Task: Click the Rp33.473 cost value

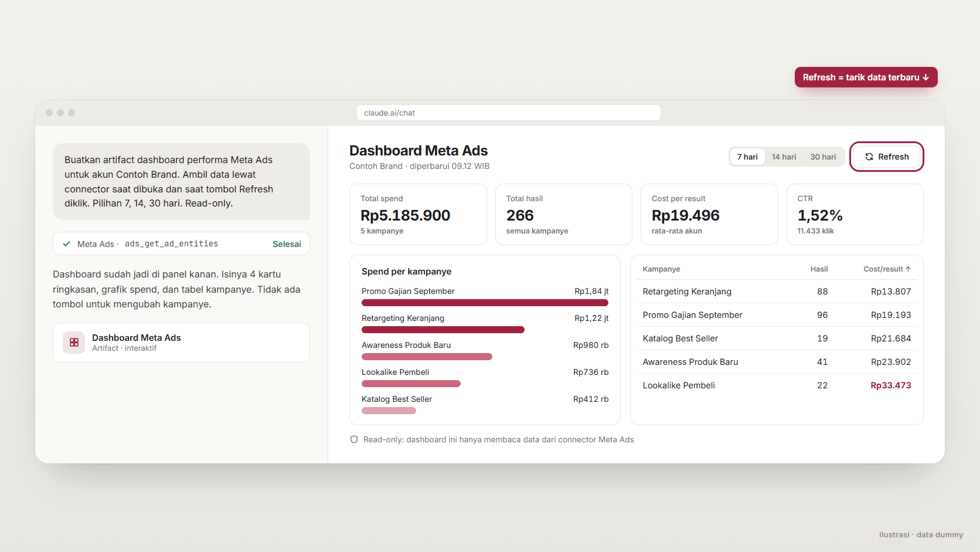Action: pyautogui.click(x=890, y=385)
